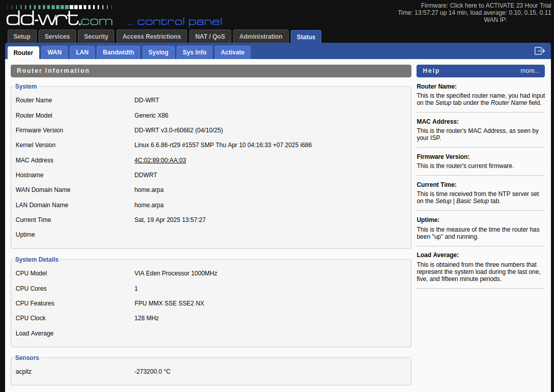Click the Hostname value DDWRT
Image resolution: width=554 pixels, height=392 pixels.
pyautogui.click(x=146, y=175)
